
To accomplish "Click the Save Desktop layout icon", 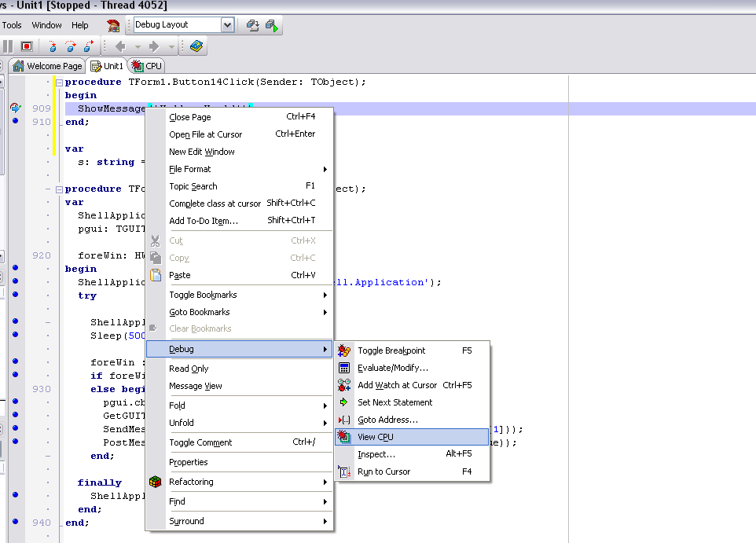I will coord(253,25).
